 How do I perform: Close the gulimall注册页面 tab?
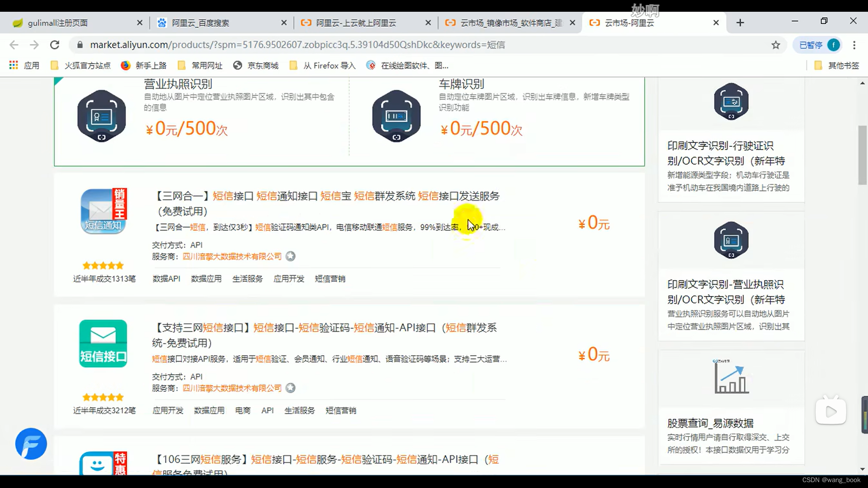click(140, 23)
